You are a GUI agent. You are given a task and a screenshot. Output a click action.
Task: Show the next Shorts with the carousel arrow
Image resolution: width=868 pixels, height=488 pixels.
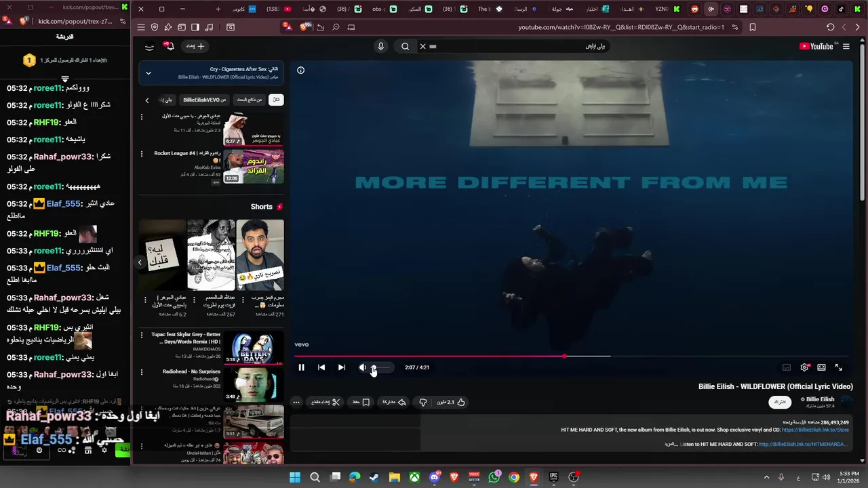[x=140, y=262]
